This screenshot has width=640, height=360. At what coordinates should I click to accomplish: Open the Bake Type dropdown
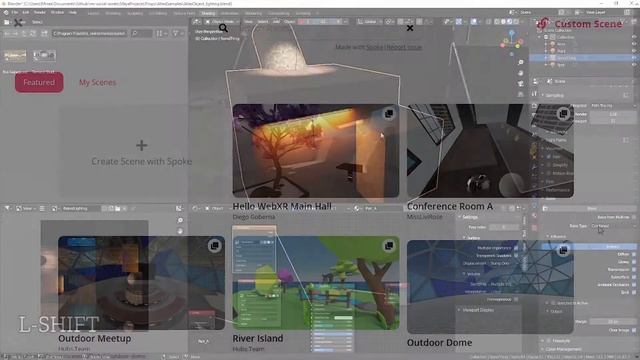coord(613,226)
